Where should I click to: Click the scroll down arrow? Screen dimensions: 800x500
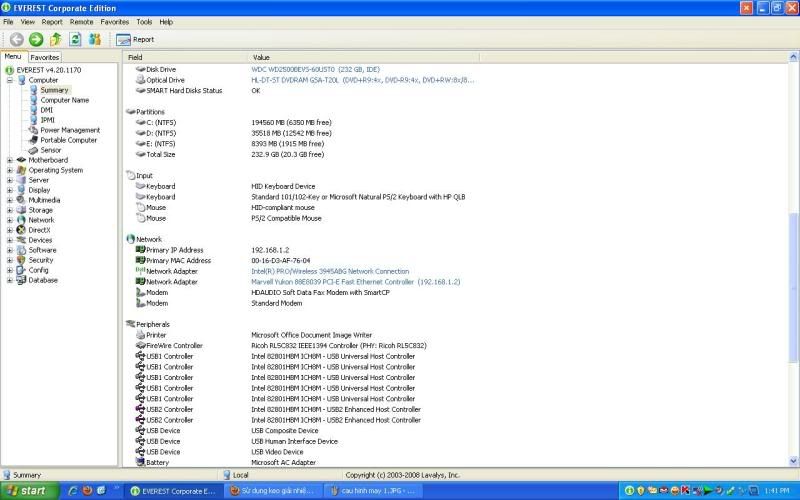(x=793, y=461)
